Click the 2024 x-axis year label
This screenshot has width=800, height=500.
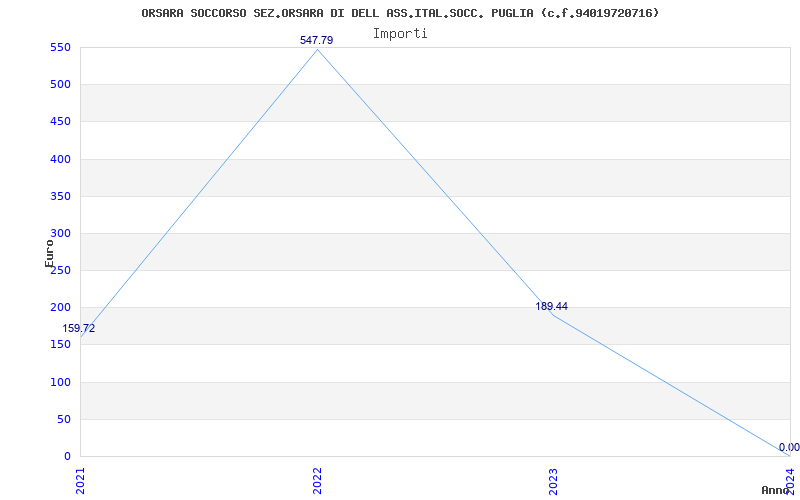(x=790, y=481)
